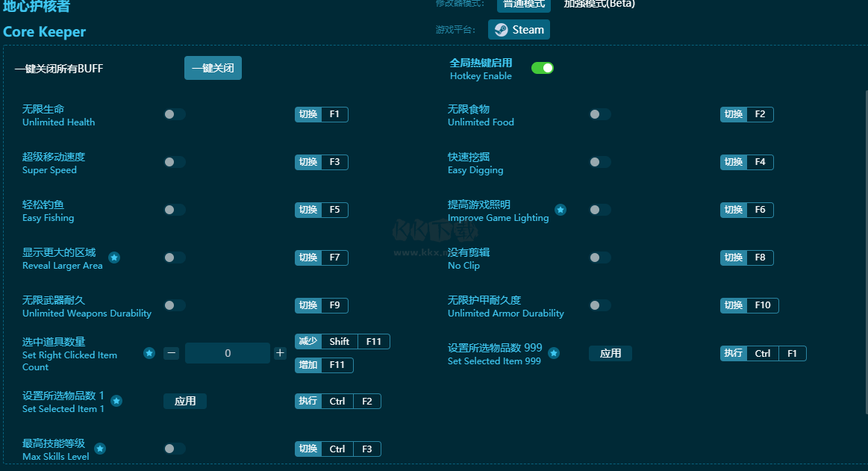This screenshot has height=471, width=868.
Task: Increase item count with plus button
Action: click(x=280, y=353)
